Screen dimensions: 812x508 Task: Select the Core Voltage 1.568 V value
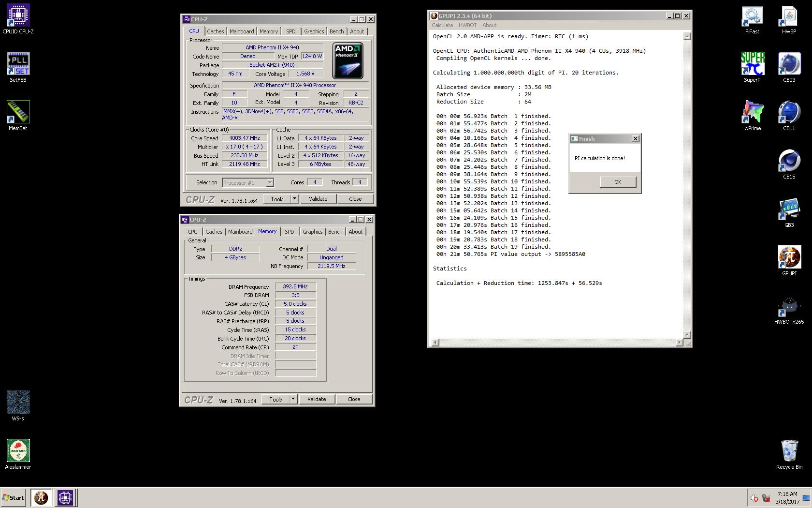point(305,74)
